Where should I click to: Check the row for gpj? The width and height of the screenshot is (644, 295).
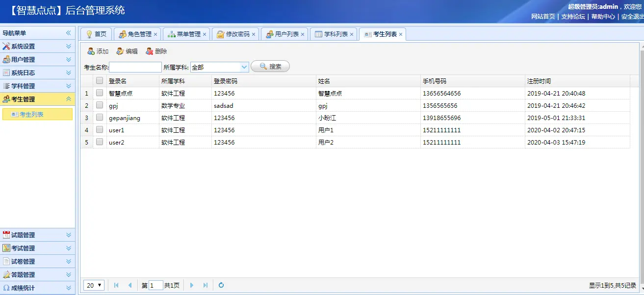(x=100, y=105)
